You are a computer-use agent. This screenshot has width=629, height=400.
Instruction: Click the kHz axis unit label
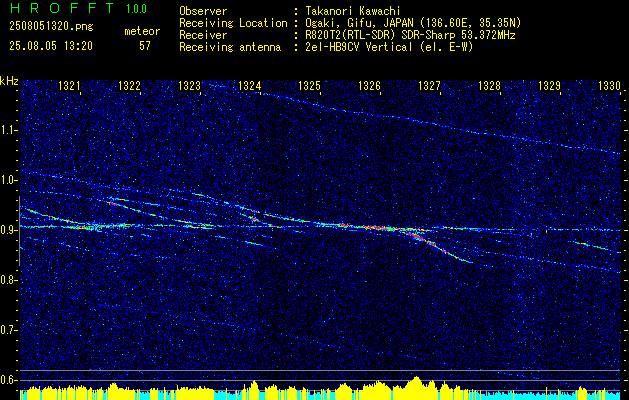[9, 81]
